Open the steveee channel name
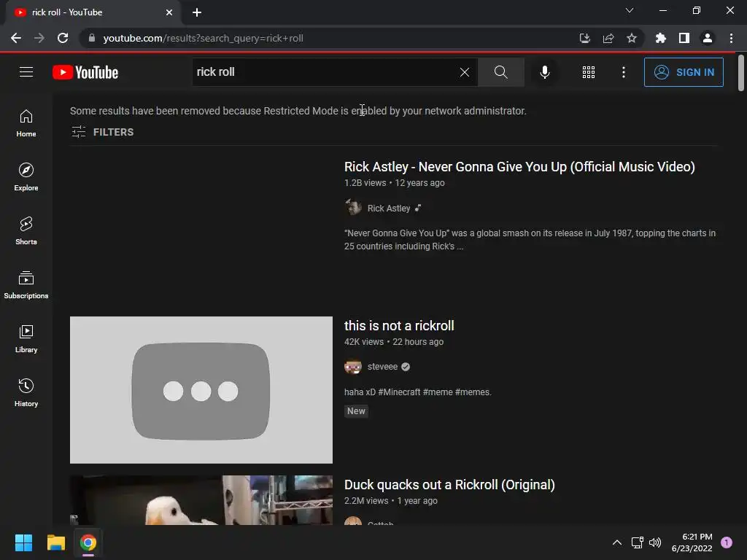This screenshot has width=747, height=560. pos(382,367)
